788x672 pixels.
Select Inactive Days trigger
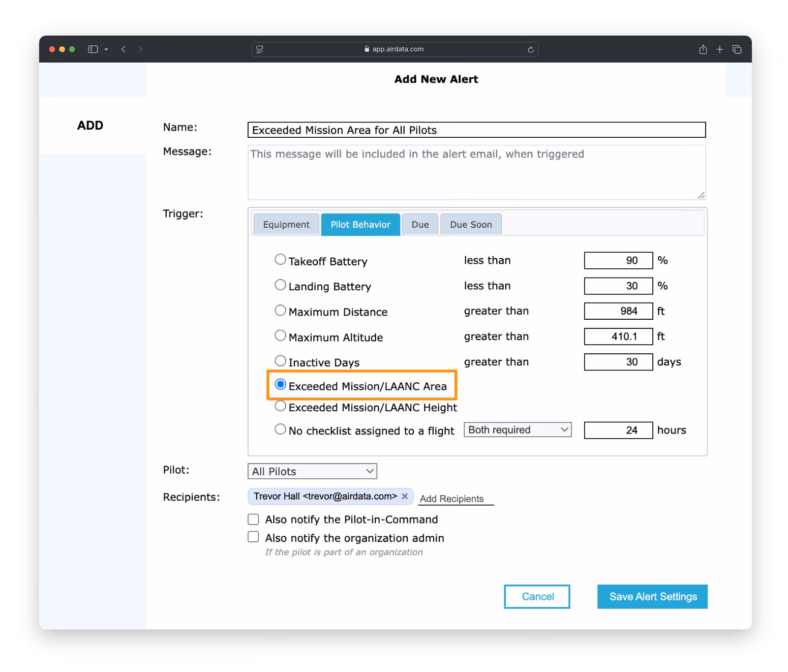click(x=280, y=360)
